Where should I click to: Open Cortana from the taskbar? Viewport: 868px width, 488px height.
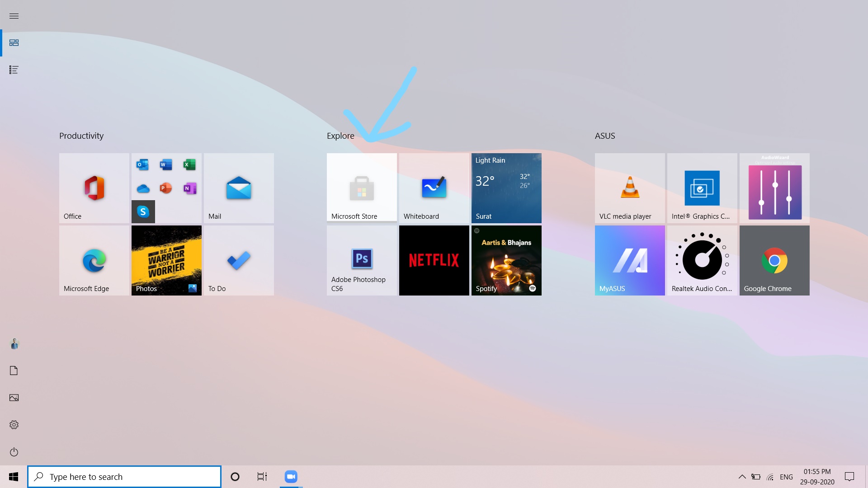235,477
